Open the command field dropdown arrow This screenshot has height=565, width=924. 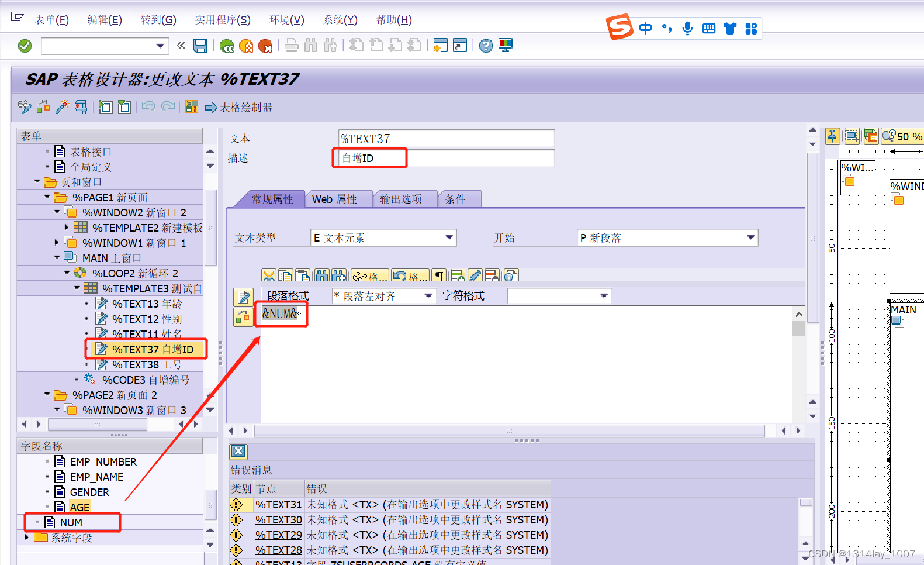[x=160, y=46]
